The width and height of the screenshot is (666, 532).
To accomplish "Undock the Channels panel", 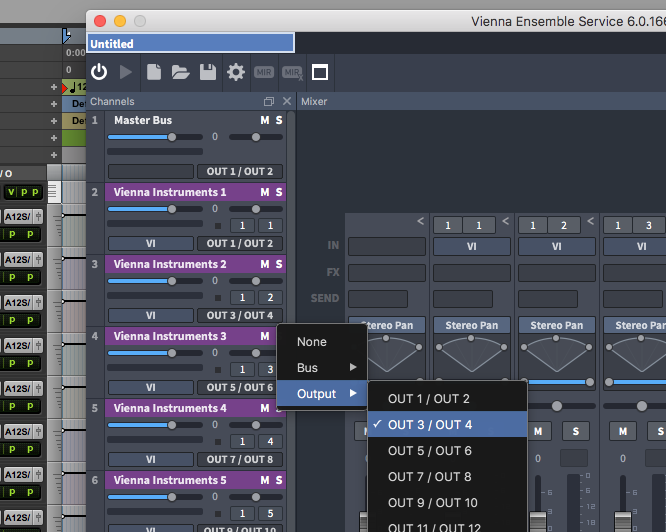I will pos(268,101).
